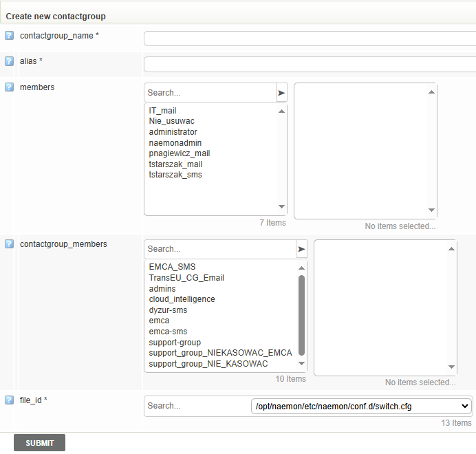This screenshot has height=454, width=476.
Task: Select EMCA_SMS in contactgroup_members list
Action: point(172,267)
